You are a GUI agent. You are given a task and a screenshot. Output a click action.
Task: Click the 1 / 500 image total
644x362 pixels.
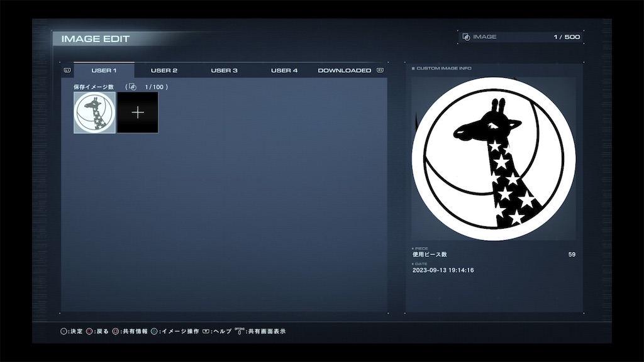567,37
